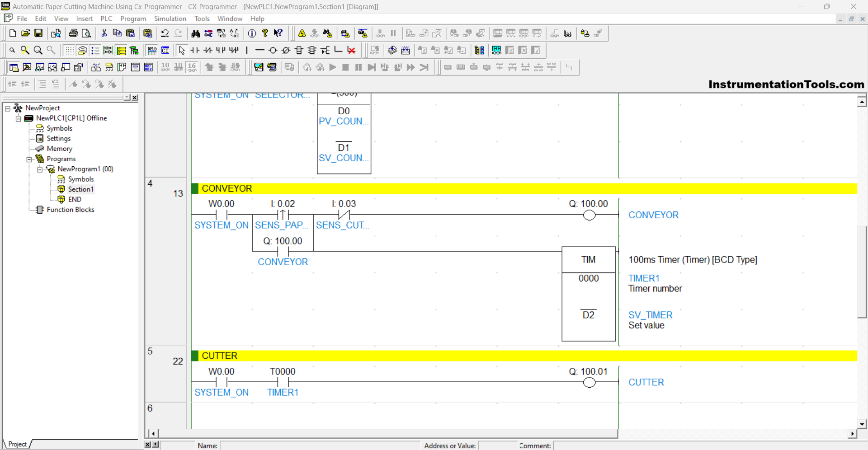Toggle the project workspace pane button
This screenshot has width=868, height=450.
click(x=14, y=67)
